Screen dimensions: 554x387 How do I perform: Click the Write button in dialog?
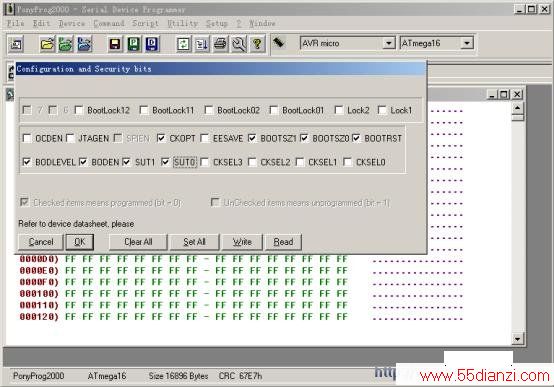(x=242, y=242)
